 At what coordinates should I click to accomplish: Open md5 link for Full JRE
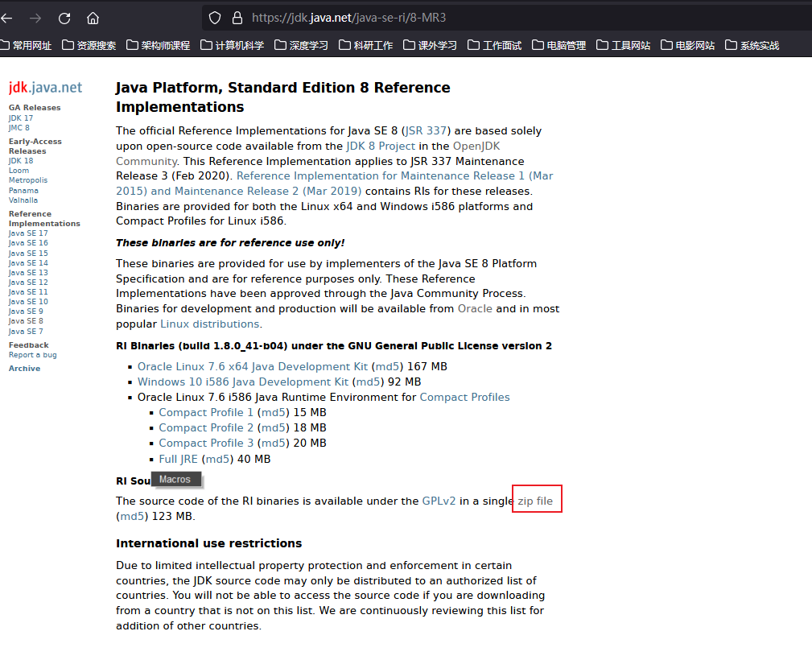(217, 460)
